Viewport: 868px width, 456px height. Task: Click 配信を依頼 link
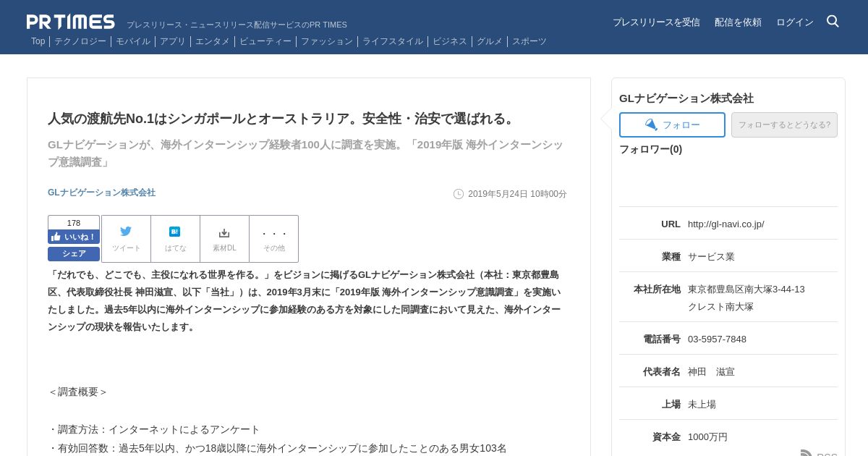[738, 22]
